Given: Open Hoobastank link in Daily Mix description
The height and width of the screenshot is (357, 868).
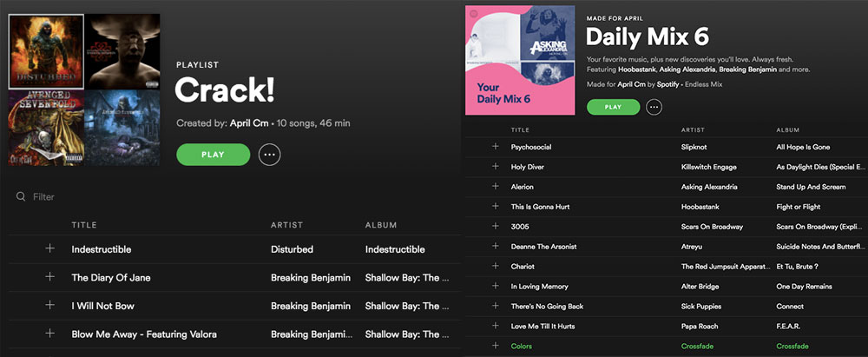Looking at the screenshot, I should tap(636, 69).
